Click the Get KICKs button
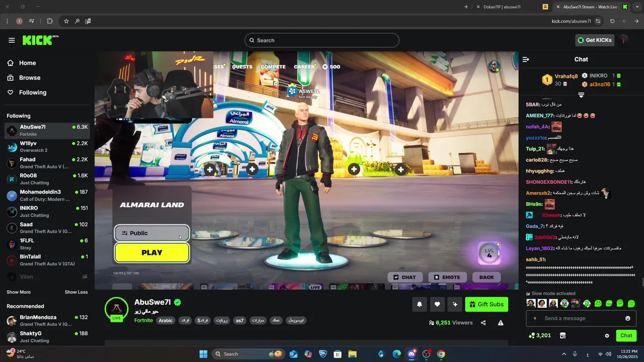 [595, 40]
